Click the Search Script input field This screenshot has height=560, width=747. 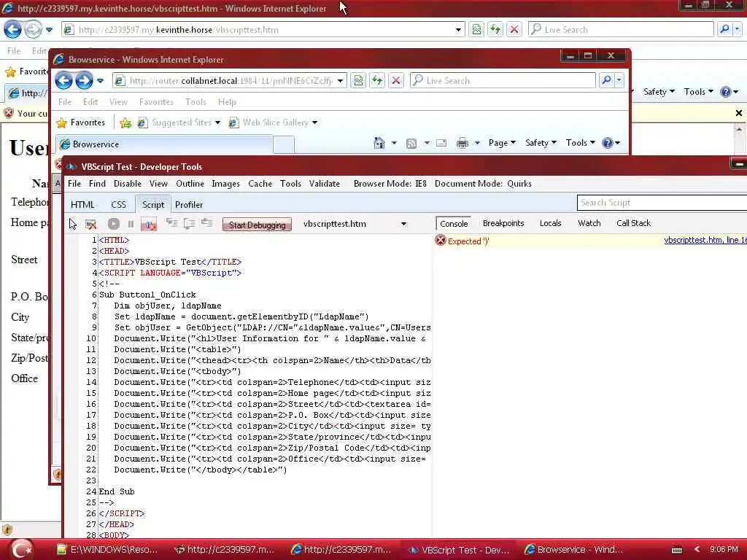click(662, 203)
